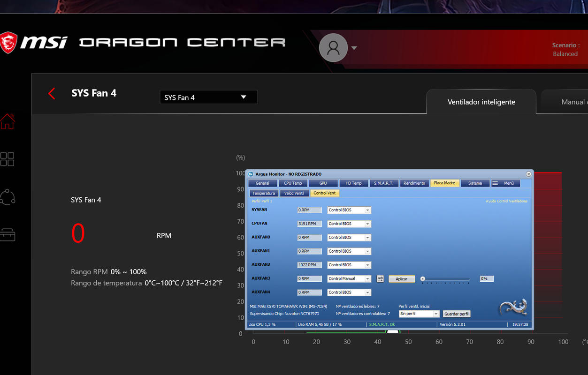This screenshot has height=375, width=588.
Task: Switch to the Sistema tab
Action: (x=475, y=183)
